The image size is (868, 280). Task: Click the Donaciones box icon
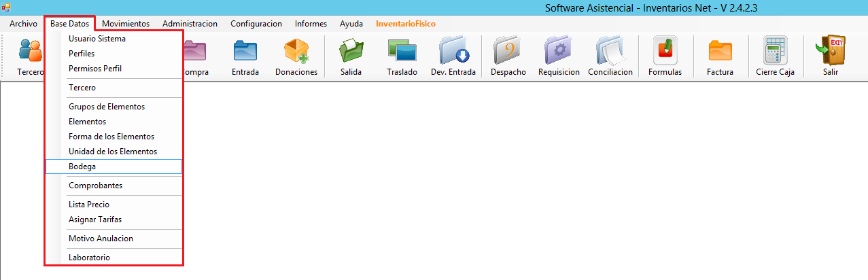click(x=296, y=52)
